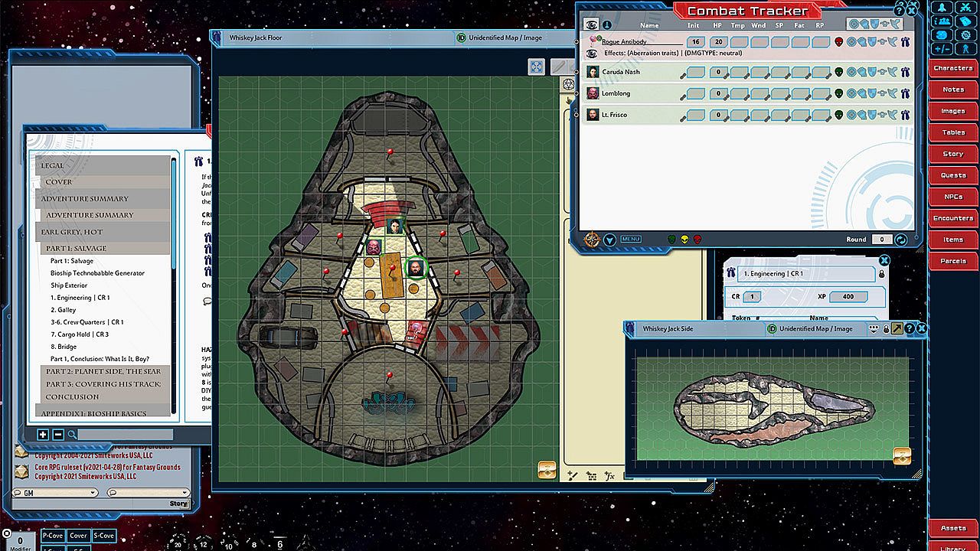Click the Rogue Antibody Init value field

click(x=695, y=42)
